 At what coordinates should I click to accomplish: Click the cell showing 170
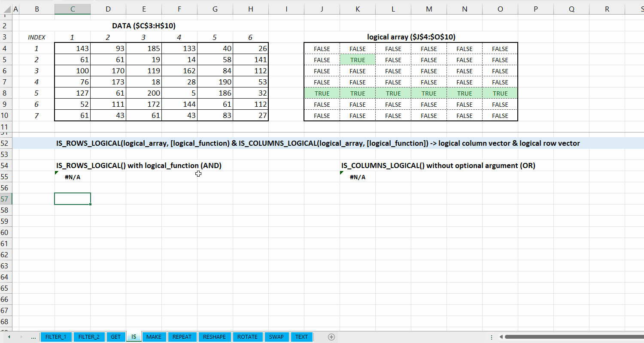(108, 71)
